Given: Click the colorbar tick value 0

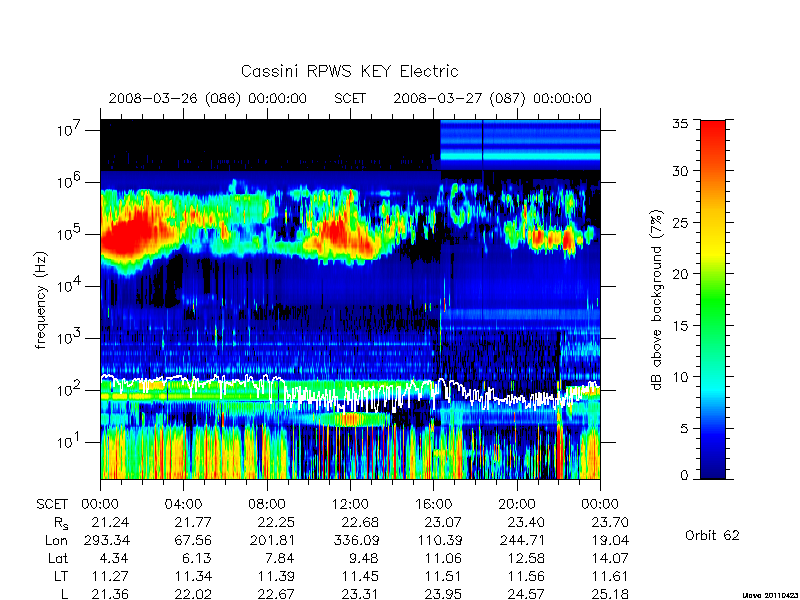Looking at the screenshot, I should (x=684, y=476).
